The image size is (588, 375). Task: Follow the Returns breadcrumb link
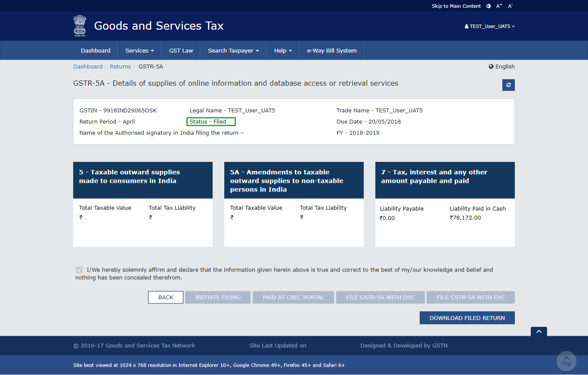[x=120, y=67]
